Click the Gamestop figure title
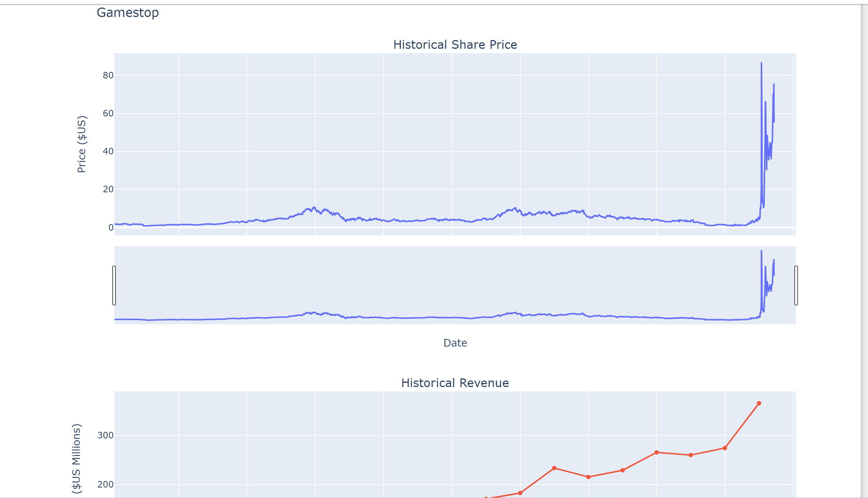Image resolution: width=868 pixels, height=498 pixels. point(127,13)
